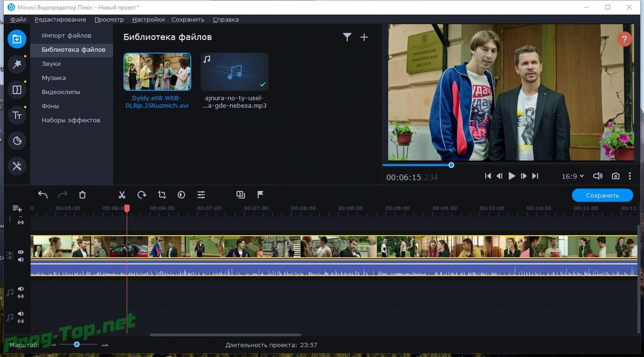Select Музыка section
This screenshot has height=357, width=644.
click(x=71, y=78)
